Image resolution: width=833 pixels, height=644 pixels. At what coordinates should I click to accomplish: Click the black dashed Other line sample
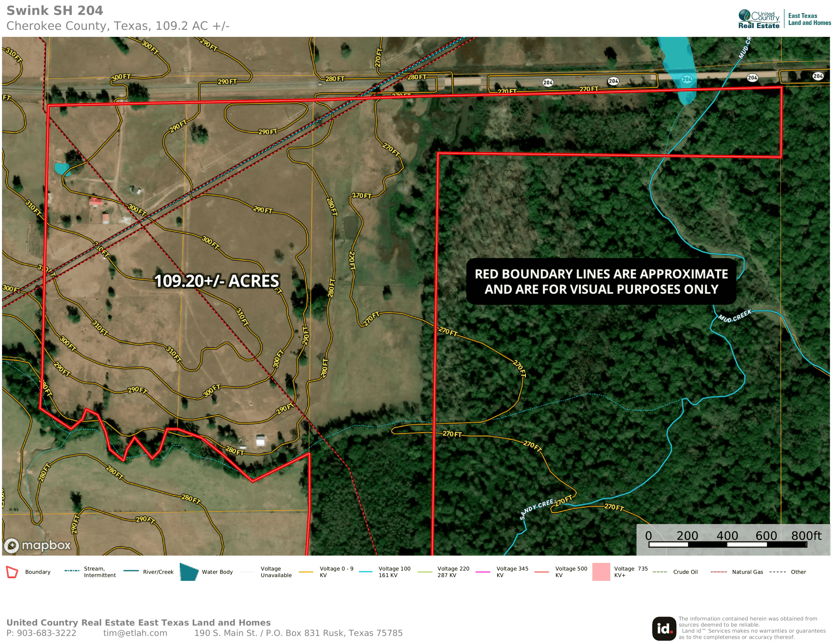[x=777, y=572]
